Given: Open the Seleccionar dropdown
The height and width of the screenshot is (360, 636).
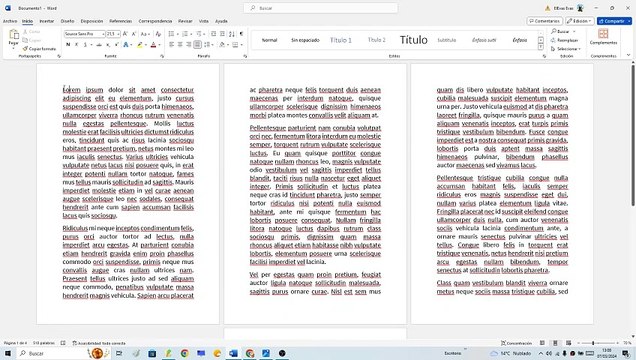Looking at the screenshot, I should click(566, 49).
